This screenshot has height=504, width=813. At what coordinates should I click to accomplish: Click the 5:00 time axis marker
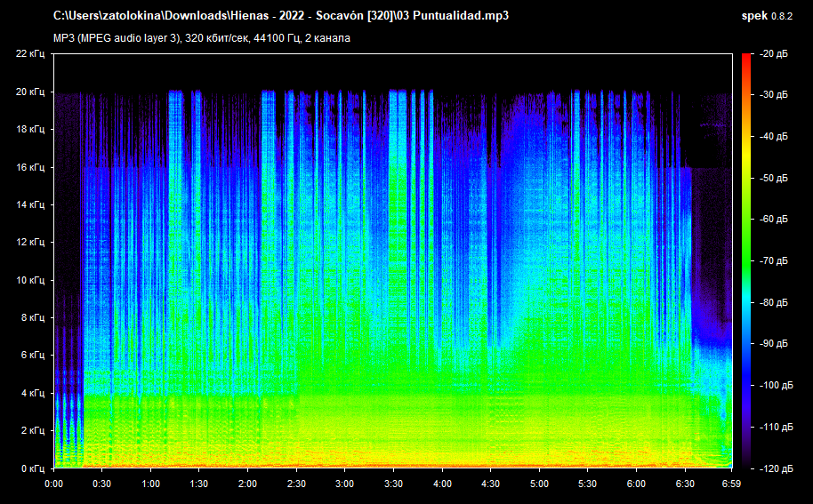(x=539, y=484)
